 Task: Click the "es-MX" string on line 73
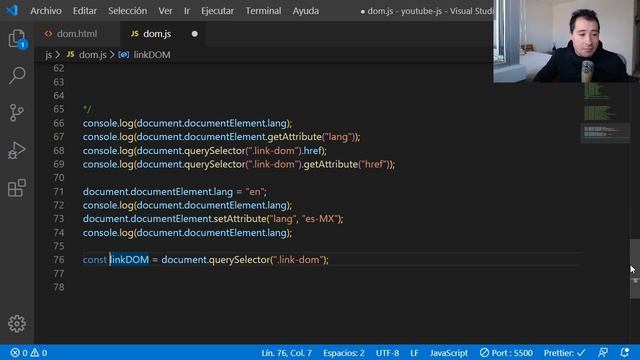click(x=321, y=219)
